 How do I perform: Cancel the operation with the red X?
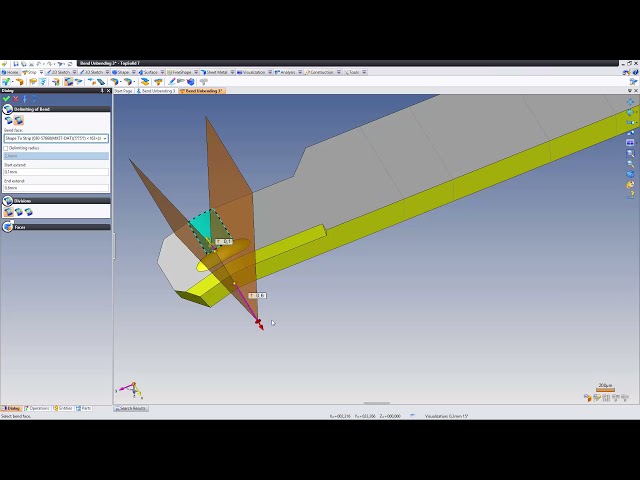coord(15,99)
